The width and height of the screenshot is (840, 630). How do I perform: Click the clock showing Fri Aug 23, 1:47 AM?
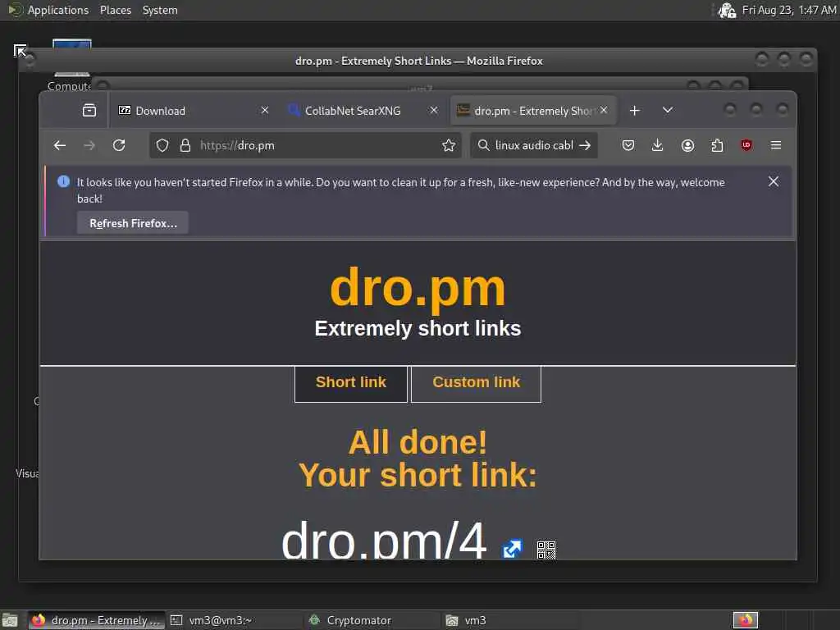(788, 10)
